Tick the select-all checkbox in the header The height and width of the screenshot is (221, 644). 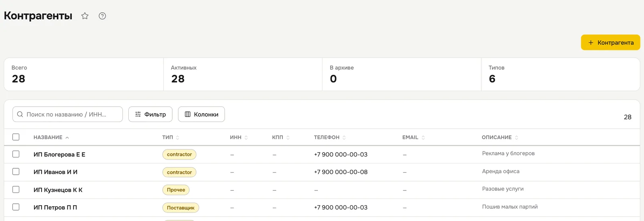tap(16, 137)
